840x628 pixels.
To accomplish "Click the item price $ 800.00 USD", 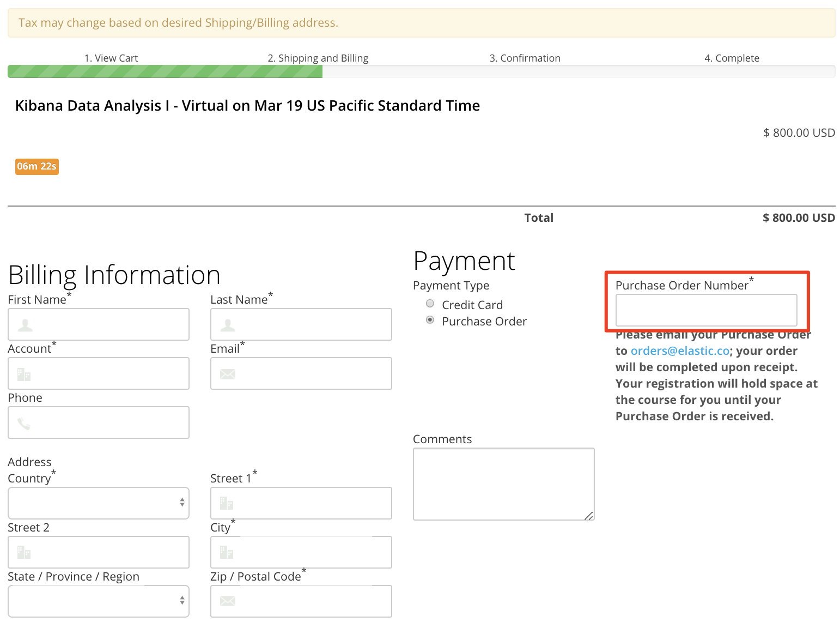I will click(x=799, y=132).
